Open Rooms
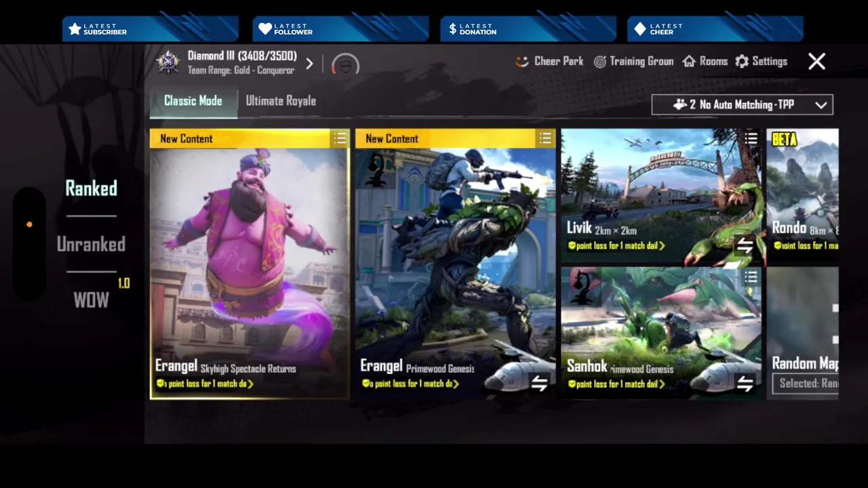868x488 pixels. 705,61
